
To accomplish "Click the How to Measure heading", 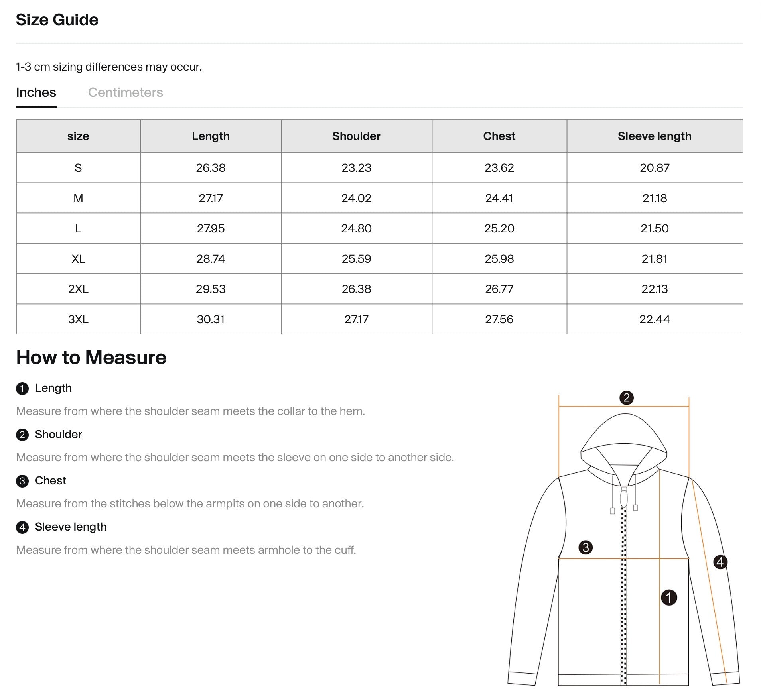I will [x=91, y=357].
